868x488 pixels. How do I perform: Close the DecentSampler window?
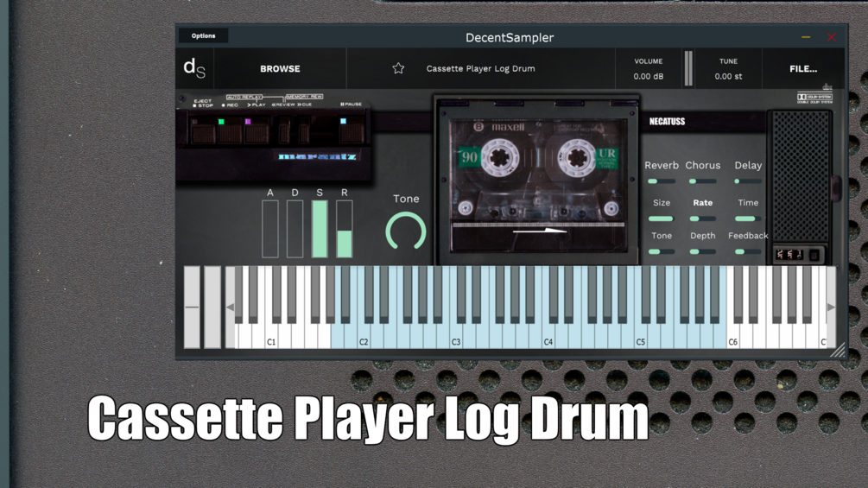tap(831, 37)
